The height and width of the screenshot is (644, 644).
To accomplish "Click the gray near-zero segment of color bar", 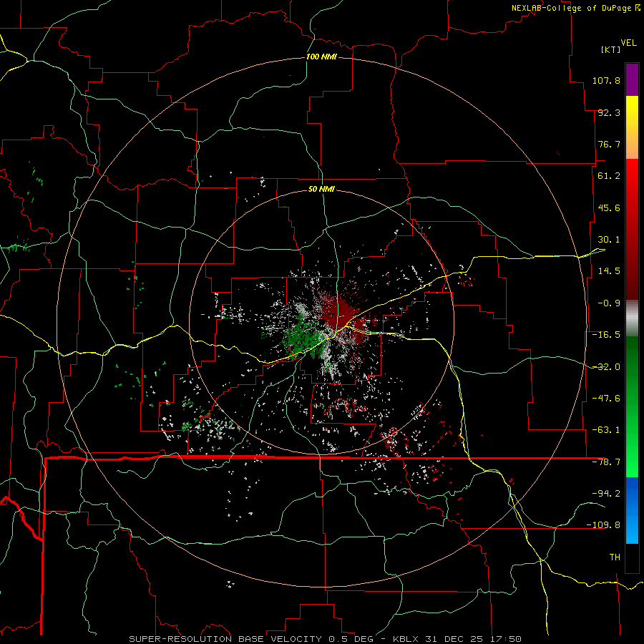I will pos(632,318).
